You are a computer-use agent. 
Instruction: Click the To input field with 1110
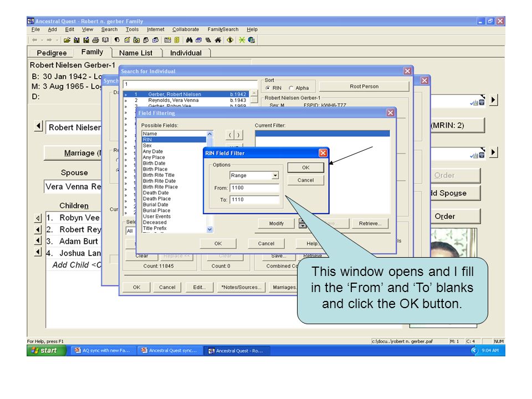[x=254, y=199]
